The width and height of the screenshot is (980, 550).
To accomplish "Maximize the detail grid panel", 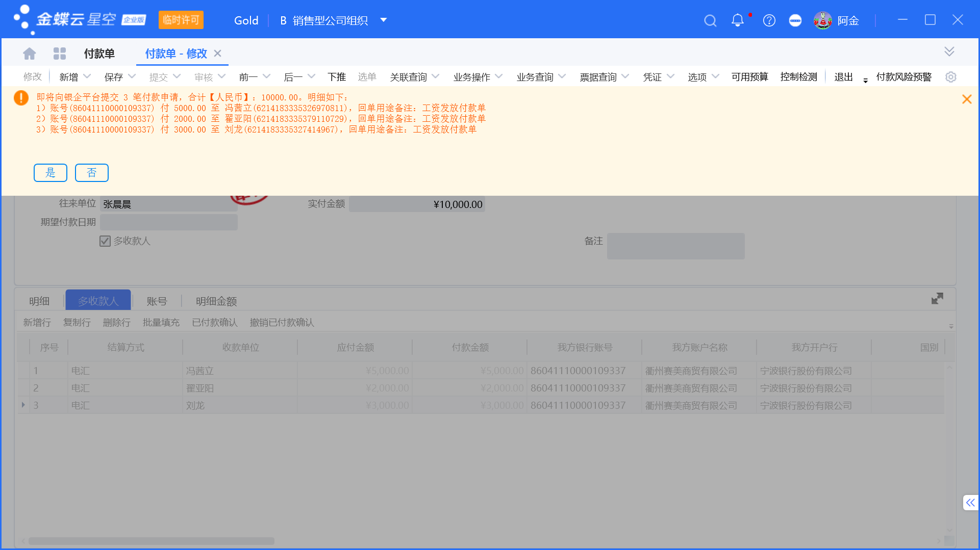I will 937,299.
